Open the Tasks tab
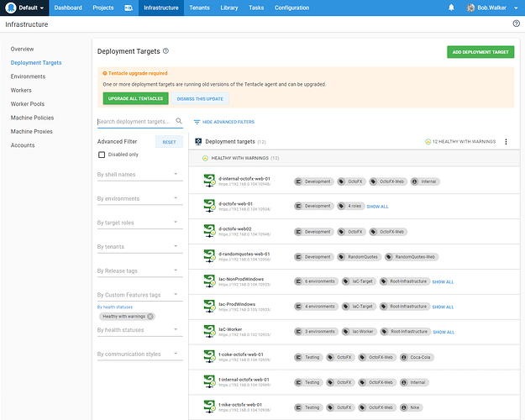The width and height of the screenshot is (525, 420). [x=256, y=8]
